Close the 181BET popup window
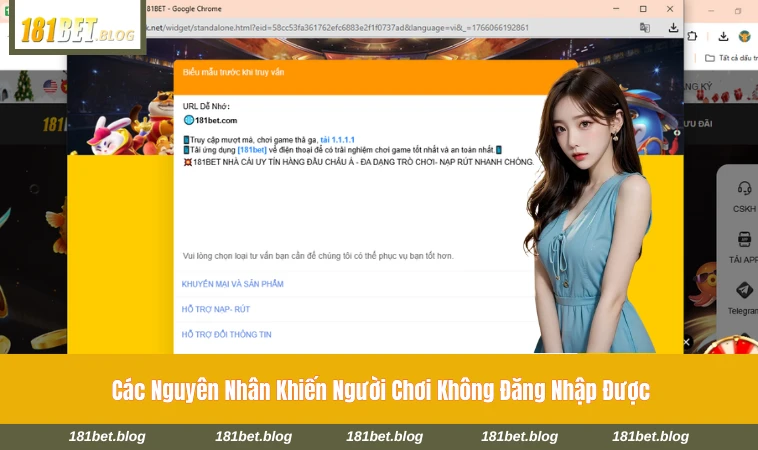The image size is (758, 450). coord(670,9)
